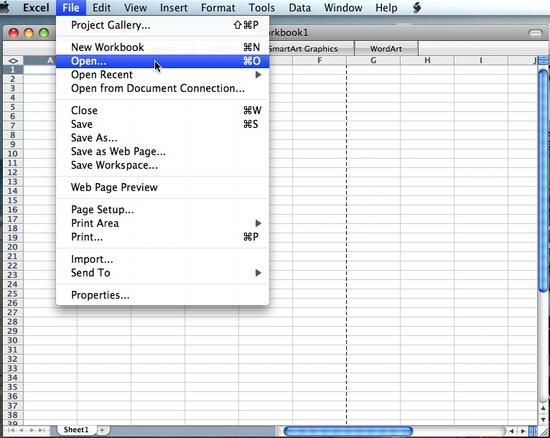Expand the Send To submenu
The height and width of the screenshot is (438, 550).
(162, 273)
